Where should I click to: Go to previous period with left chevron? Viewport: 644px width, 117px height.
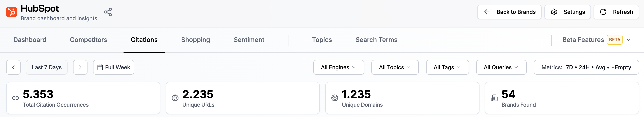(x=13, y=67)
